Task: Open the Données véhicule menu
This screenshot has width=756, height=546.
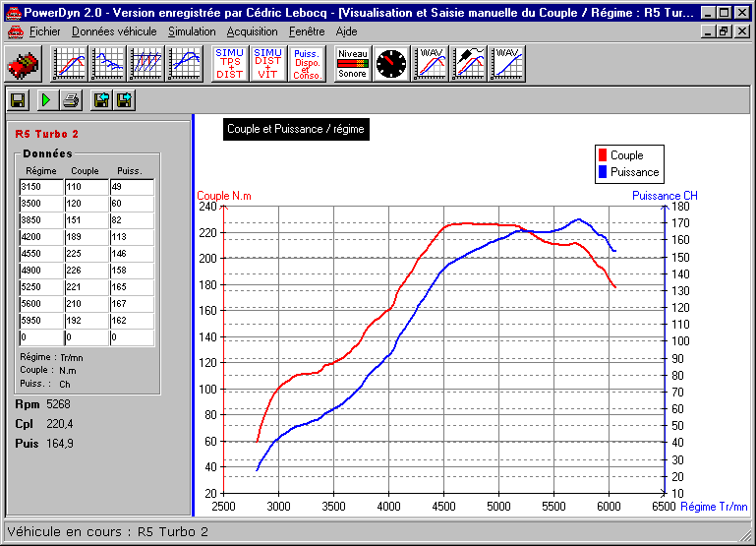Action: [x=114, y=31]
